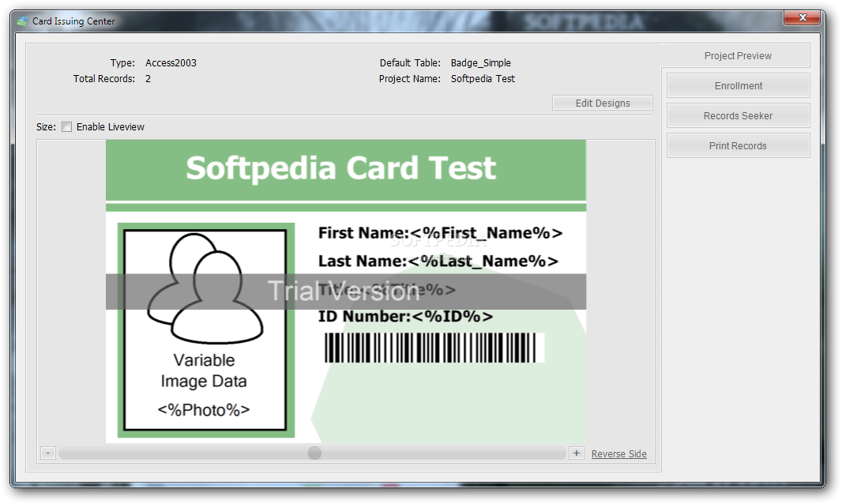
Task: Click the ID Number field on card
Action: (405, 317)
